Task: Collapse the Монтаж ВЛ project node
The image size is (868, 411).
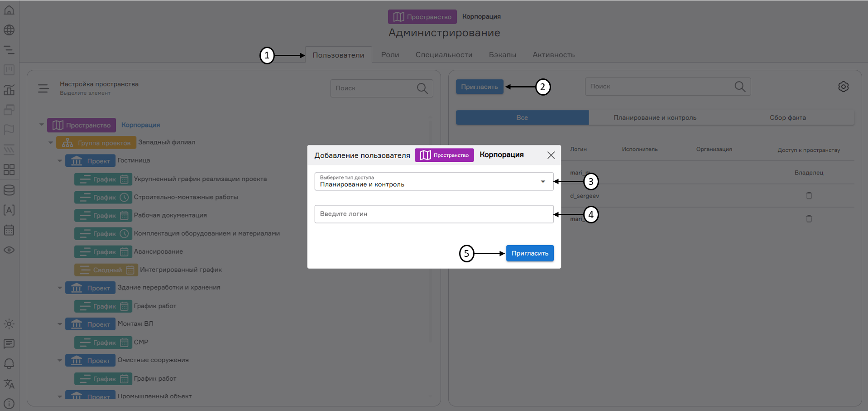Action: pos(60,324)
